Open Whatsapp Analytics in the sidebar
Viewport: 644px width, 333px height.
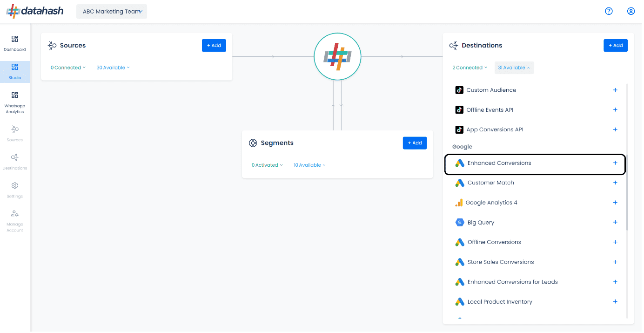click(15, 102)
